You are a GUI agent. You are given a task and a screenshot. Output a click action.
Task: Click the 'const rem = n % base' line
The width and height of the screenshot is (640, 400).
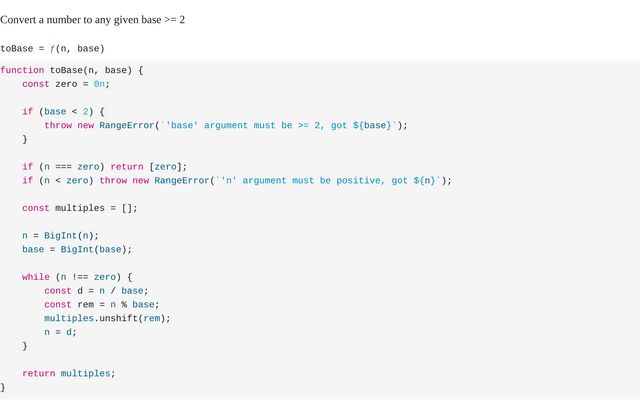[102, 304]
